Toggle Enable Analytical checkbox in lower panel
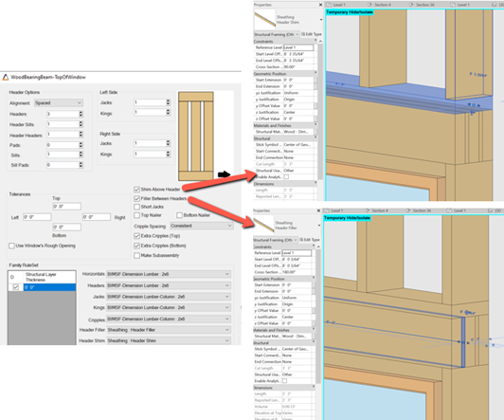This screenshot has height=420, width=504. pyautogui.click(x=284, y=381)
